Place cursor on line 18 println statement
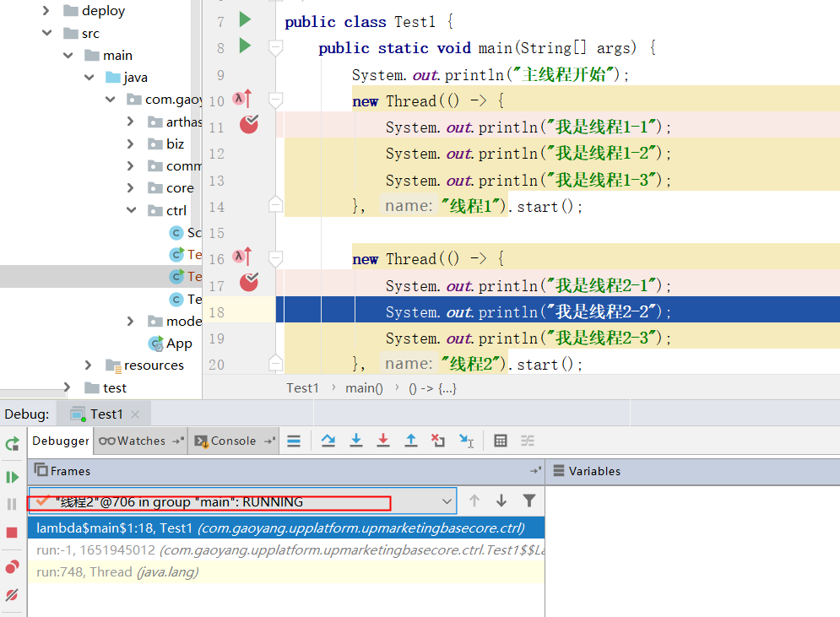The height and width of the screenshot is (617, 840). click(x=528, y=311)
